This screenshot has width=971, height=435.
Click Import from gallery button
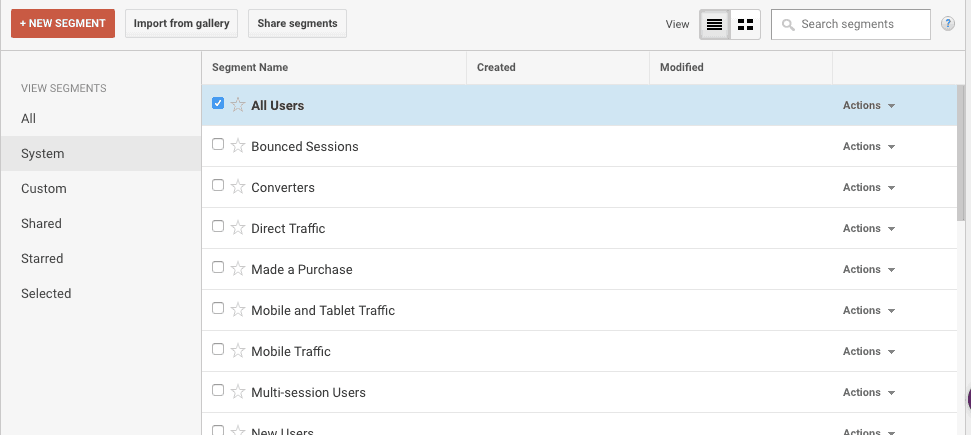181,23
